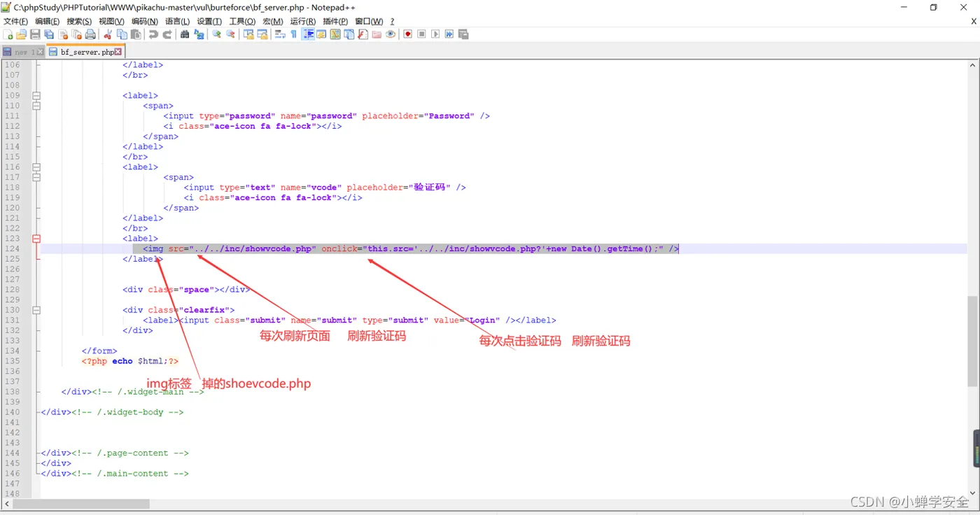The image size is (980, 515).
Task: Open the 编码(N) menu
Action: [x=145, y=21]
